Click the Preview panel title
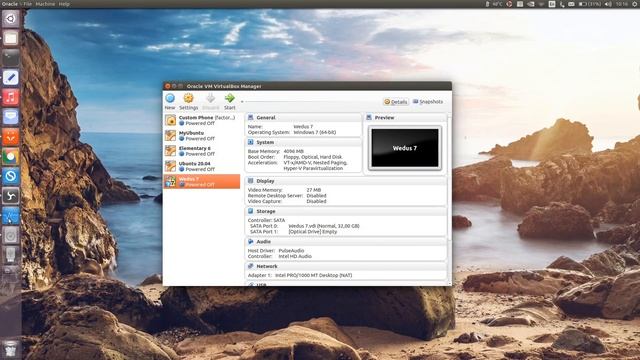The width and height of the screenshot is (640, 360). pyautogui.click(x=384, y=118)
